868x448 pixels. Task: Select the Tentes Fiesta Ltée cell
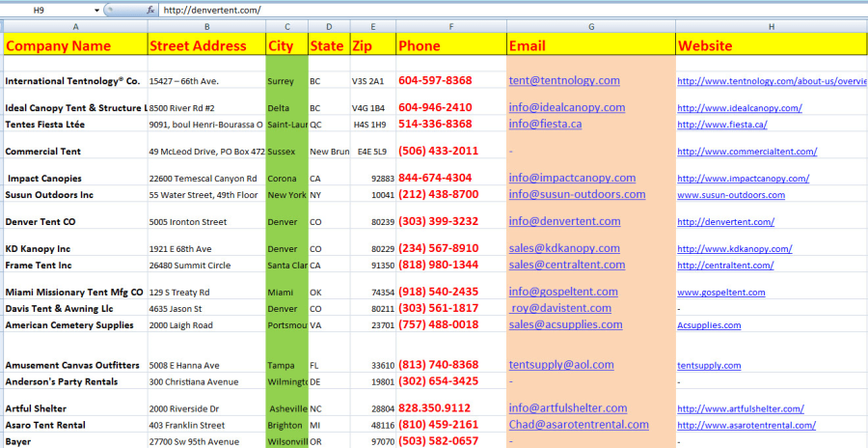(x=76, y=125)
